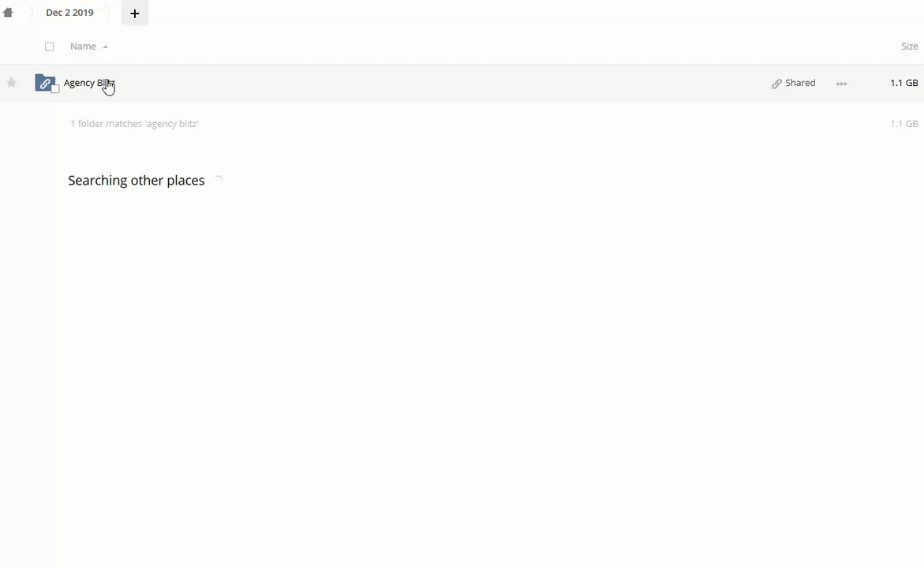This screenshot has width=924, height=568.
Task: Click the loading spinner beside Searching other places
Action: pos(219,181)
